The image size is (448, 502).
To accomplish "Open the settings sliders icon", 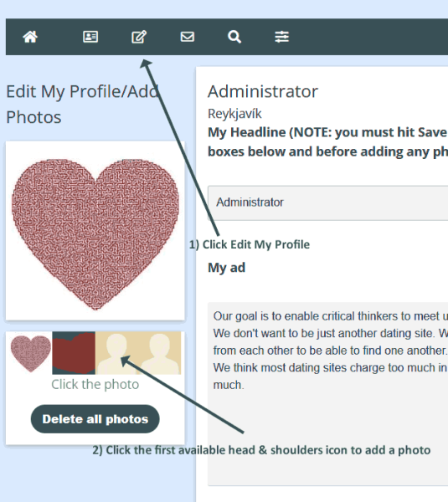I will point(281,37).
